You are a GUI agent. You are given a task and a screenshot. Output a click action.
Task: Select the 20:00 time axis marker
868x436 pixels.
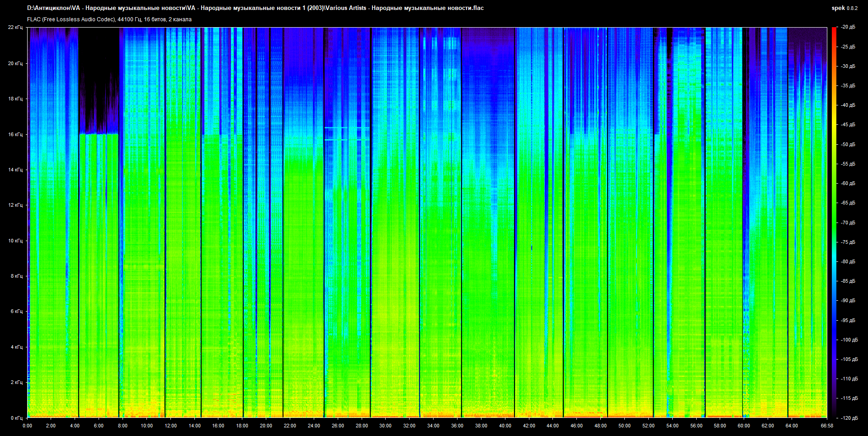tap(266, 426)
